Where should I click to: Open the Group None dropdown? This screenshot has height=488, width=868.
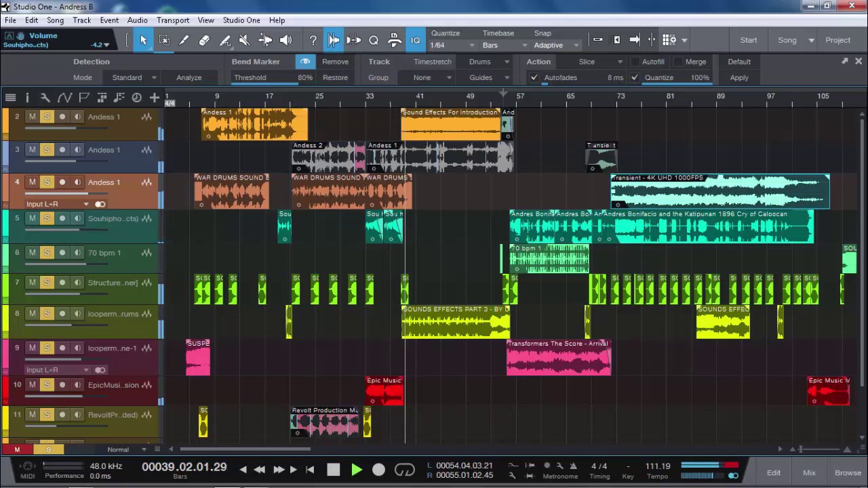pyautogui.click(x=431, y=78)
